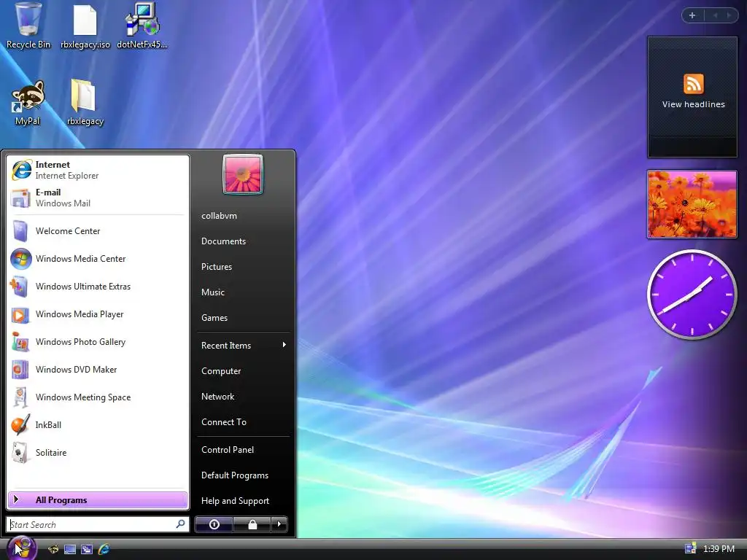This screenshot has width=747, height=560.
Task: Click sidebar next page arrow
Action: coord(729,15)
